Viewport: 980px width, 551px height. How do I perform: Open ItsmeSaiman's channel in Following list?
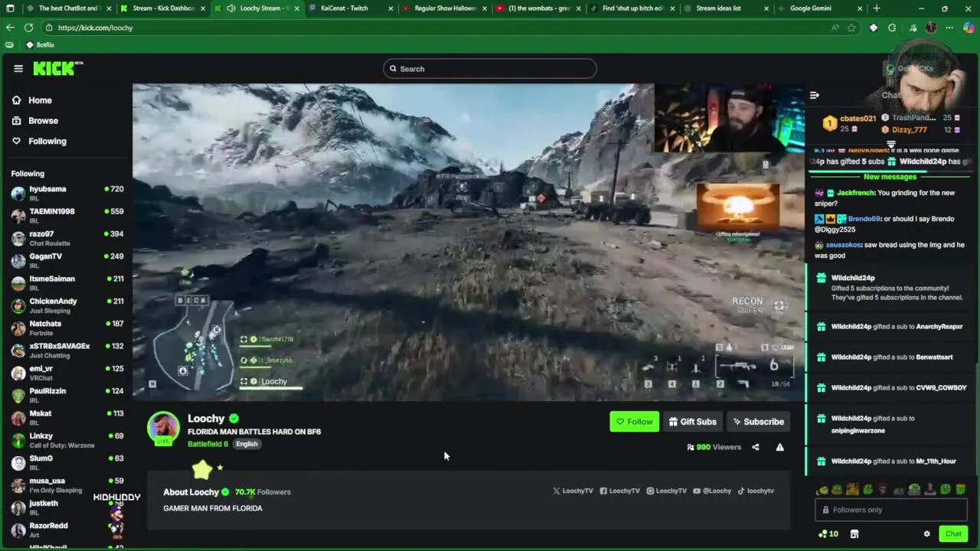(67, 283)
